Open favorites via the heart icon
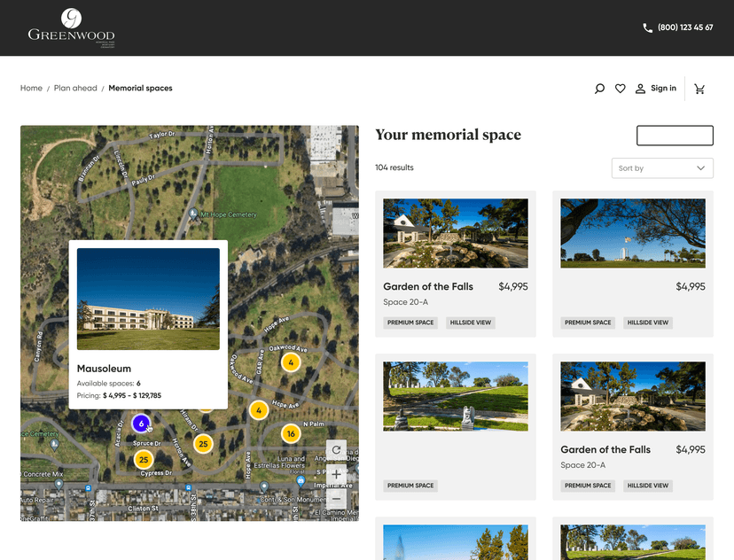This screenshot has height=560, width=734. pyautogui.click(x=621, y=89)
